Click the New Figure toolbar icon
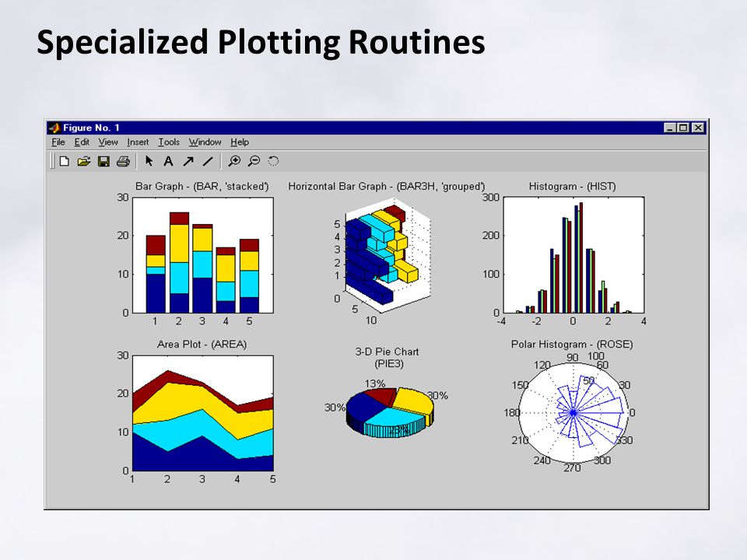 [65, 162]
